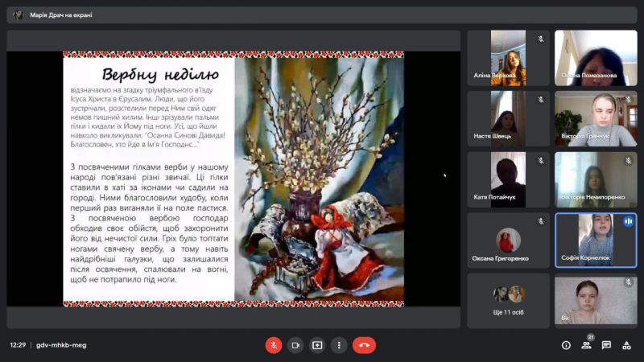The width and height of the screenshot is (644, 362).
Task: Open the chat messages icon
Action: coord(606,345)
